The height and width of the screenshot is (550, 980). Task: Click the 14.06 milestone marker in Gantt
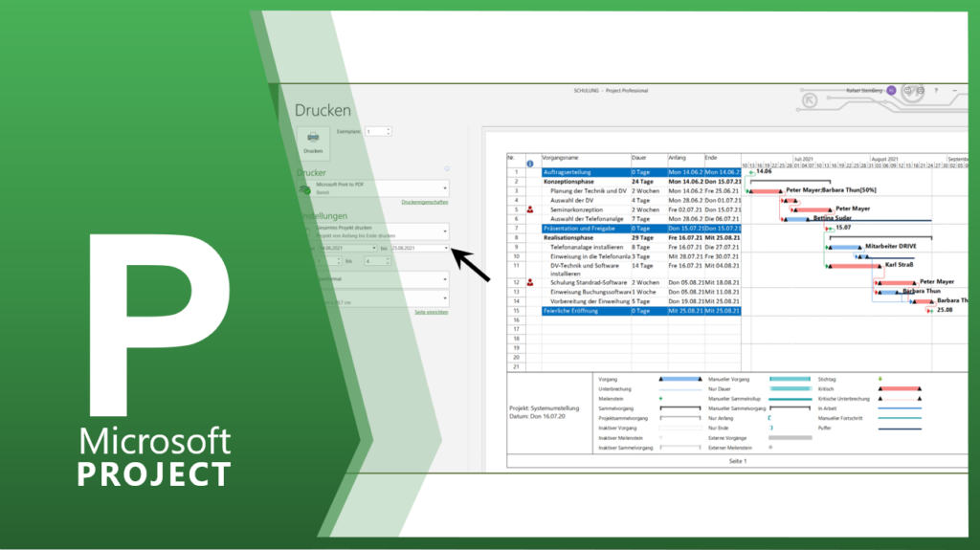[750, 172]
